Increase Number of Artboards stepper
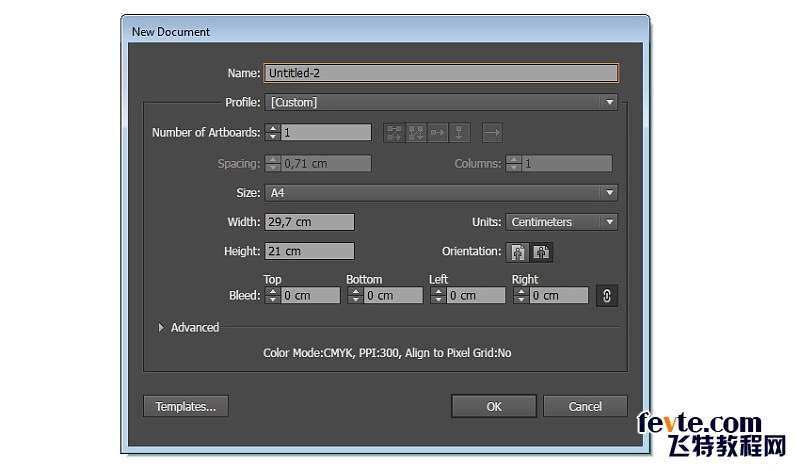This screenshot has width=800, height=471. [x=273, y=129]
